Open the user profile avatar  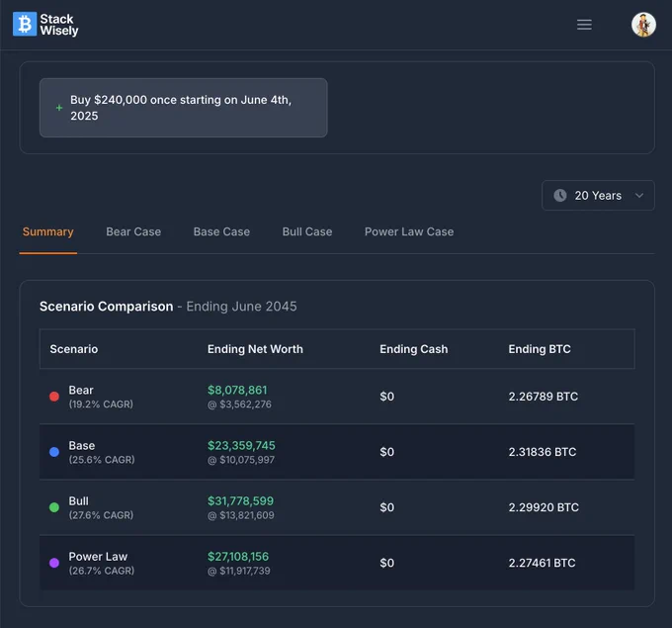[643, 25]
